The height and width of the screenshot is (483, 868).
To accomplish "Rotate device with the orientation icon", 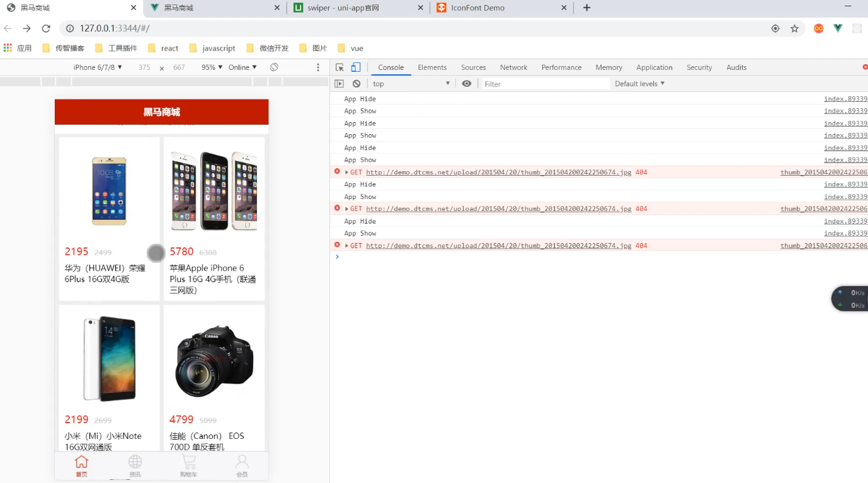I will 274,67.
